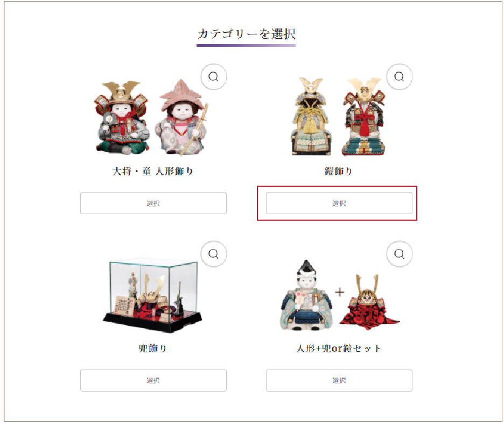Screen dimensions: 504x426
Task: Click the カテゴリーを選択 heading
Action: (x=246, y=34)
